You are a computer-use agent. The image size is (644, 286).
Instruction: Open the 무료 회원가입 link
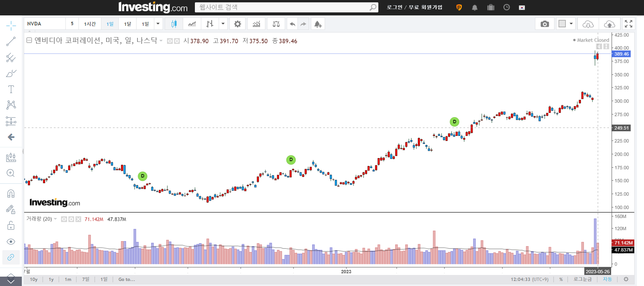coord(425,7)
